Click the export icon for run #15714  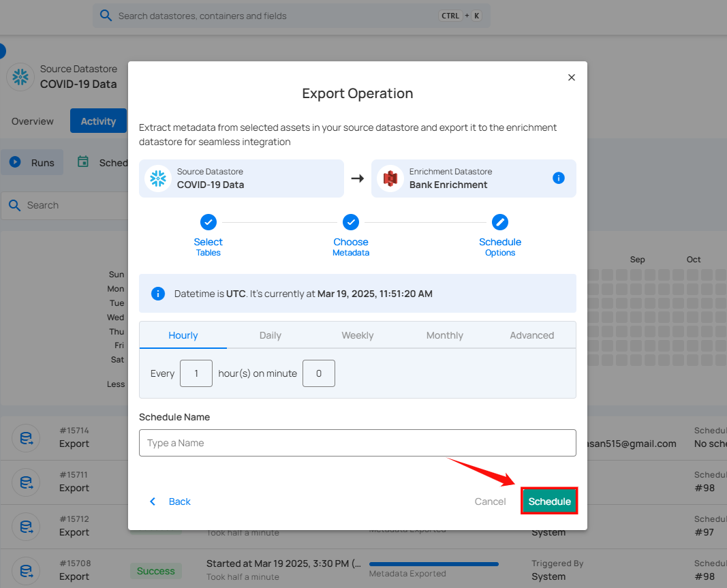coord(26,437)
